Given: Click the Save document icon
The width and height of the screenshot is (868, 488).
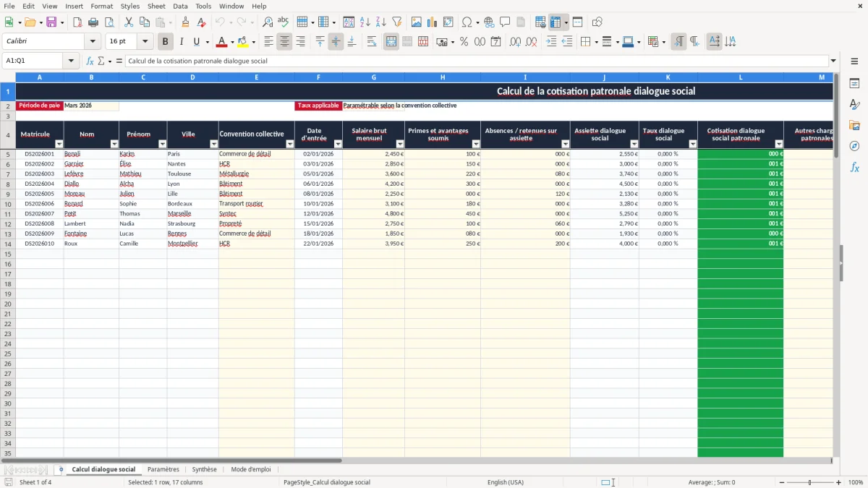Looking at the screenshot, I should click(x=51, y=22).
